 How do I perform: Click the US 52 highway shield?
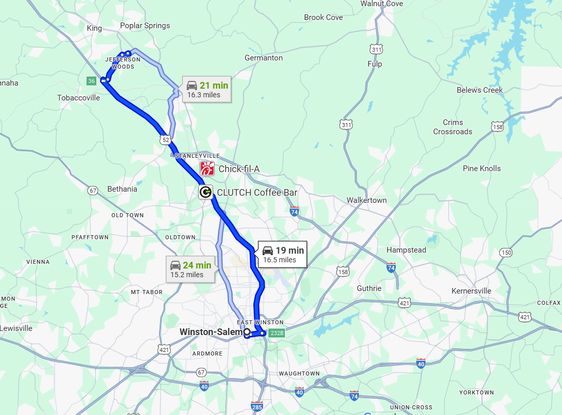click(165, 140)
